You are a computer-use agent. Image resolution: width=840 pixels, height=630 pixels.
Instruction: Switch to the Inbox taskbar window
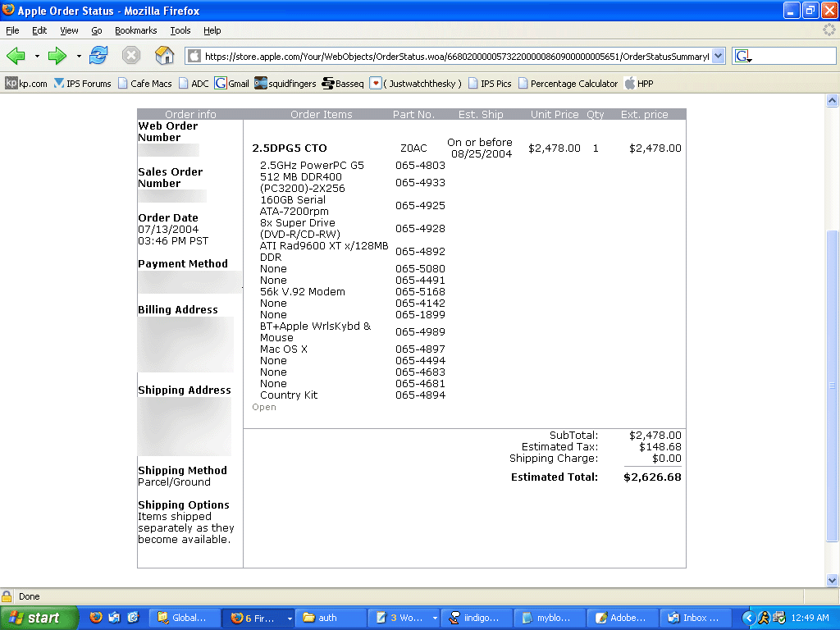pyautogui.click(x=696, y=618)
